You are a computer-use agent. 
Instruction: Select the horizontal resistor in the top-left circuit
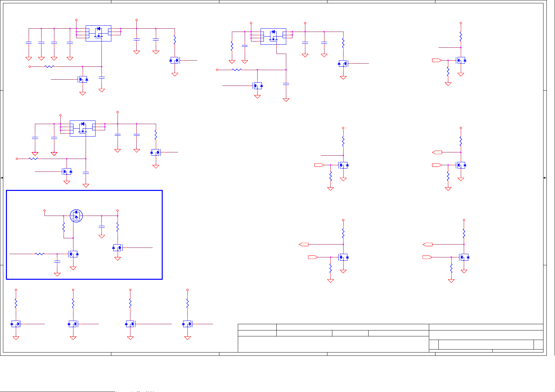click(x=49, y=66)
